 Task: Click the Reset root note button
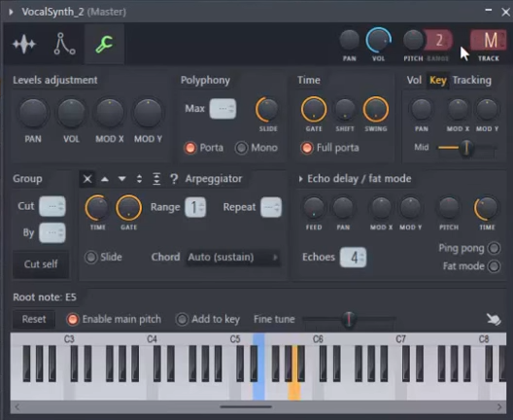[x=34, y=319]
